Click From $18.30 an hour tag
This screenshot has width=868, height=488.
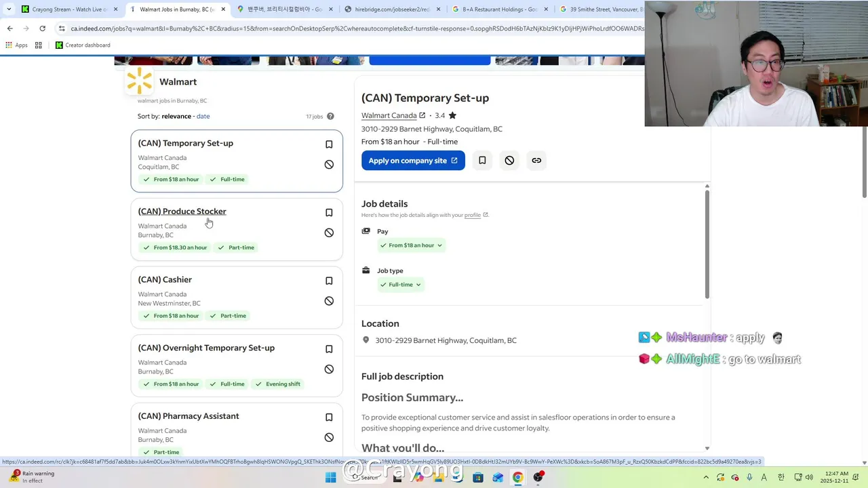click(175, 248)
